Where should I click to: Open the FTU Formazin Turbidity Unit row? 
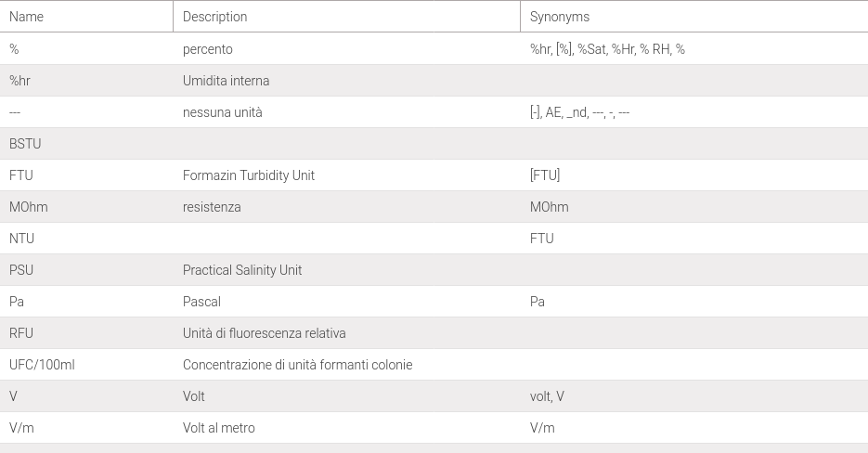pyautogui.click(x=434, y=175)
